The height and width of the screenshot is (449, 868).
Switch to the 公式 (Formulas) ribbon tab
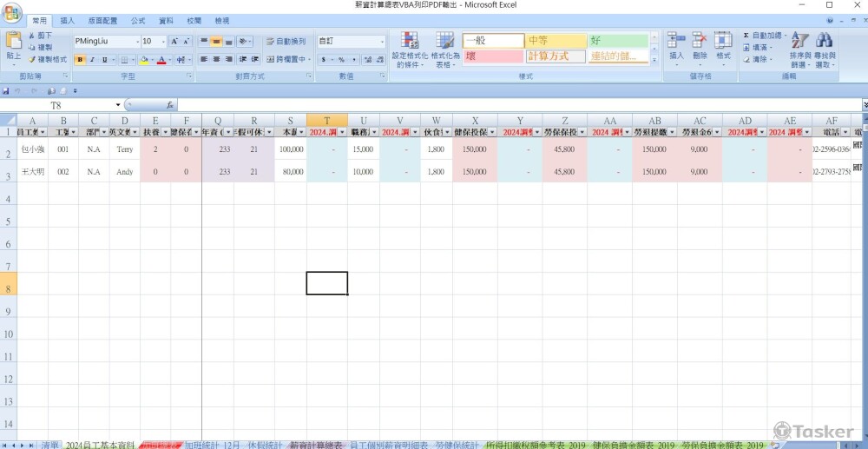pyautogui.click(x=138, y=20)
